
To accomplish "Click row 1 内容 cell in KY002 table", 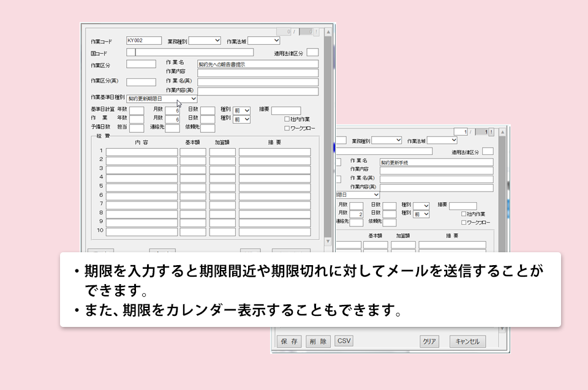I will tap(141, 152).
